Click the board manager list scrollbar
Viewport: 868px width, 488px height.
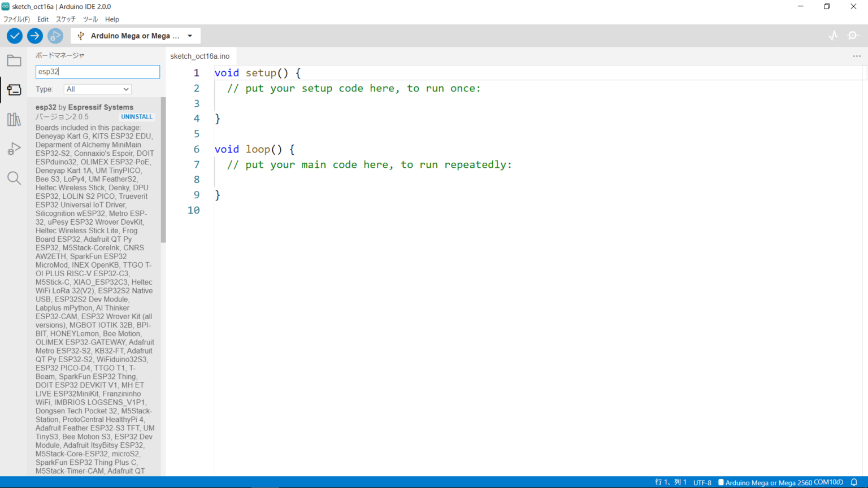163,169
